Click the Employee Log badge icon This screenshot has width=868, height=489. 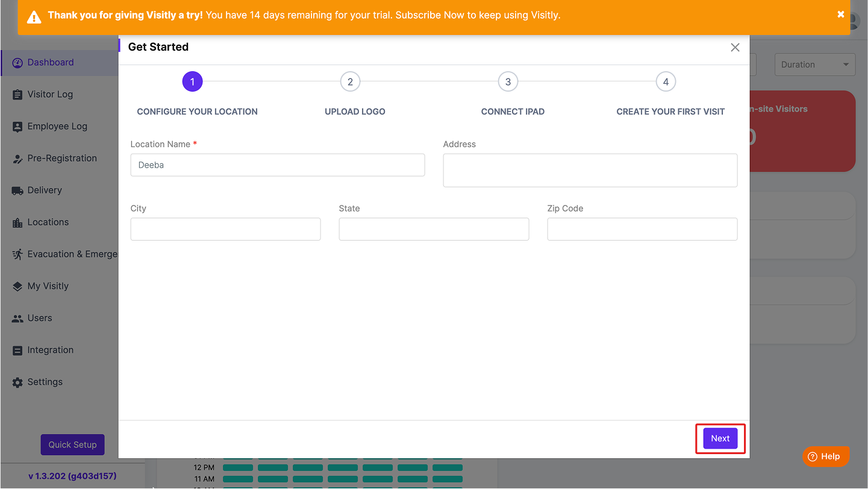(17, 127)
